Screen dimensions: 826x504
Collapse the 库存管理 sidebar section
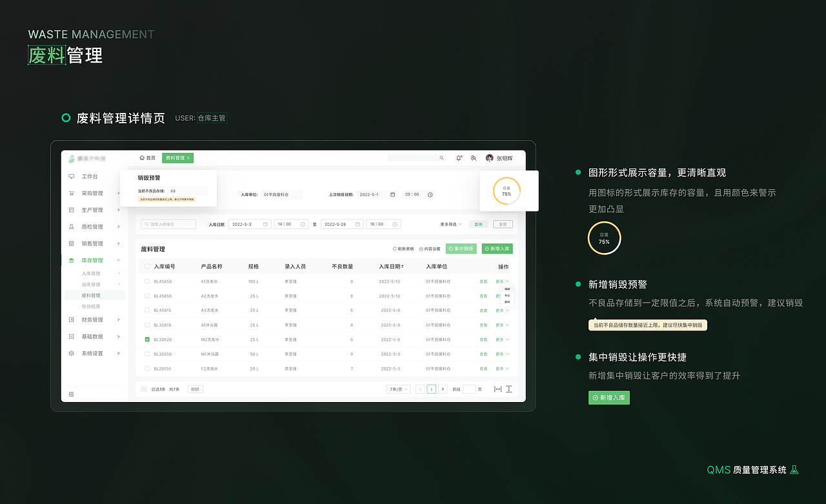click(92, 261)
